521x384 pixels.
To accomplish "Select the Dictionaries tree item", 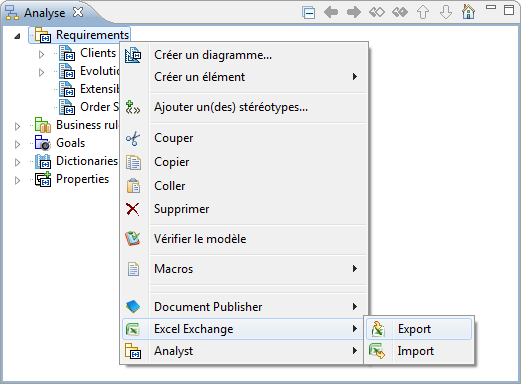I will click(x=87, y=161).
